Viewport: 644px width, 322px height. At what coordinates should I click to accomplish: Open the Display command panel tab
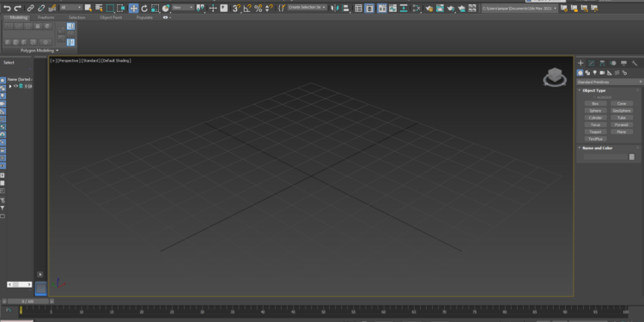(623, 63)
